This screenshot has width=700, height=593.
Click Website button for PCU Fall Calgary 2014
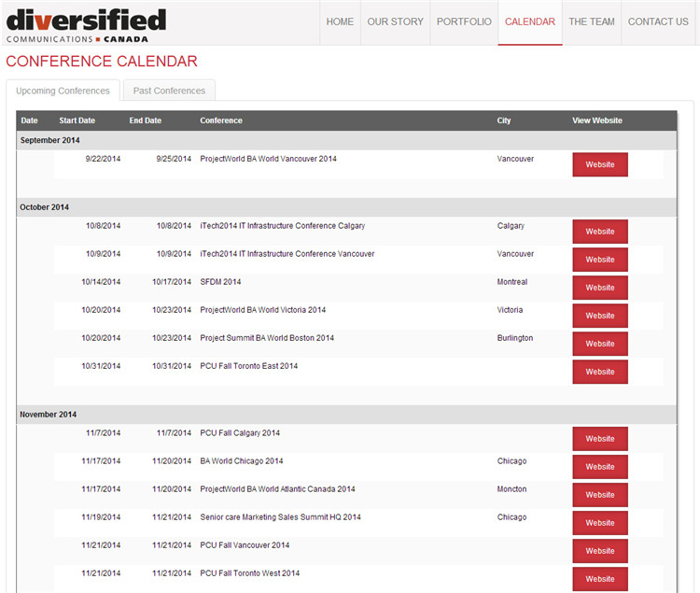pyautogui.click(x=599, y=439)
